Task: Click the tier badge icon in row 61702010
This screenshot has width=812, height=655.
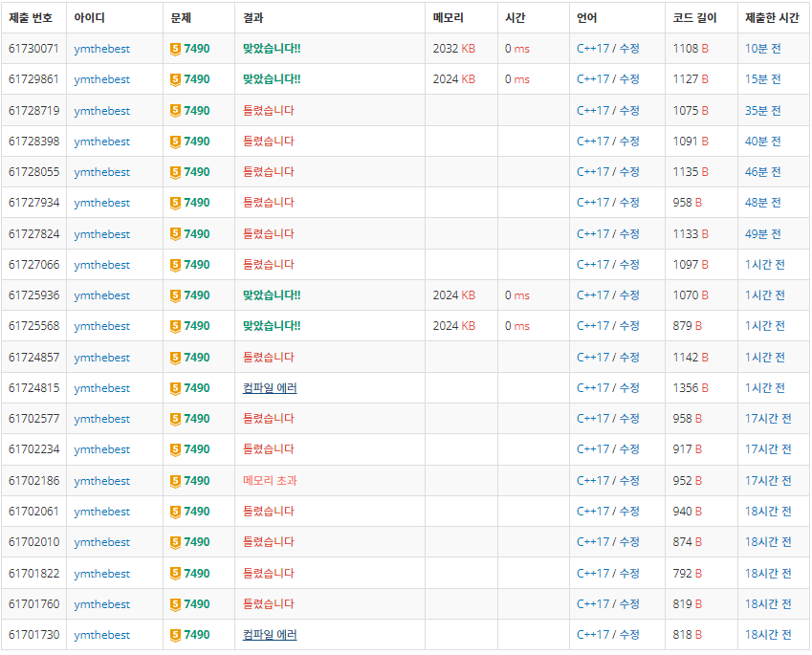Action: click(x=175, y=542)
